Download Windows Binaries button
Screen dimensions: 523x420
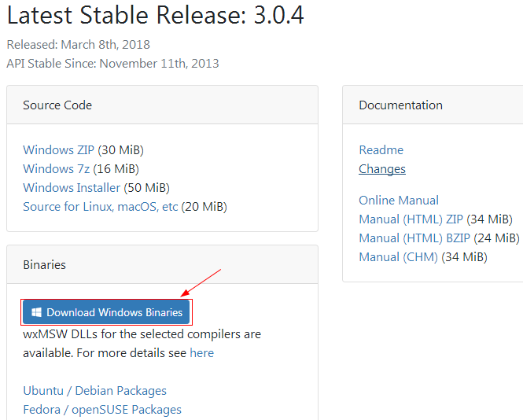106,312
